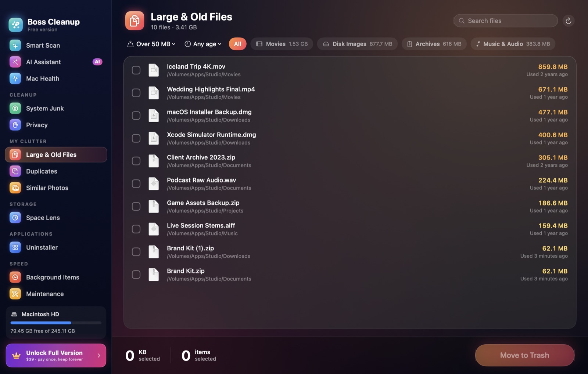Filter by Disk Images category
The width and height of the screenshot is (588, 374).
click(357, 44)
